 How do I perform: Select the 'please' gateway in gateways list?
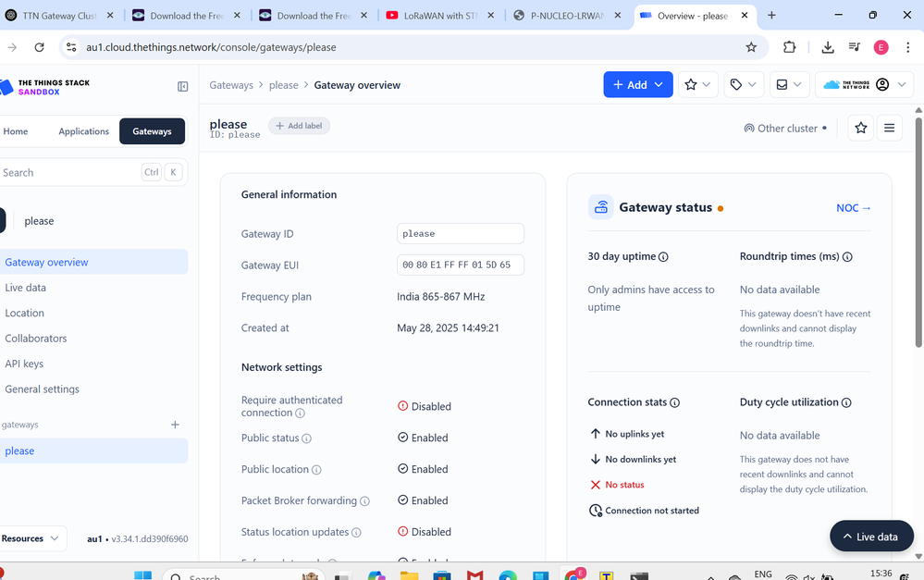click(93, 450)
